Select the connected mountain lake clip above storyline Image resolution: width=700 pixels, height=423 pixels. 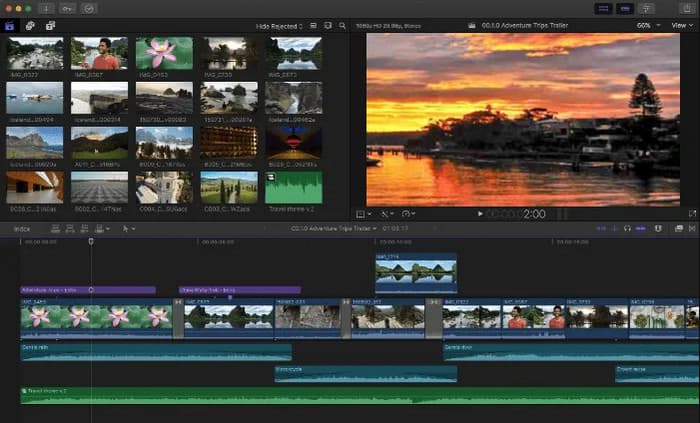click(x=416, y=273)
